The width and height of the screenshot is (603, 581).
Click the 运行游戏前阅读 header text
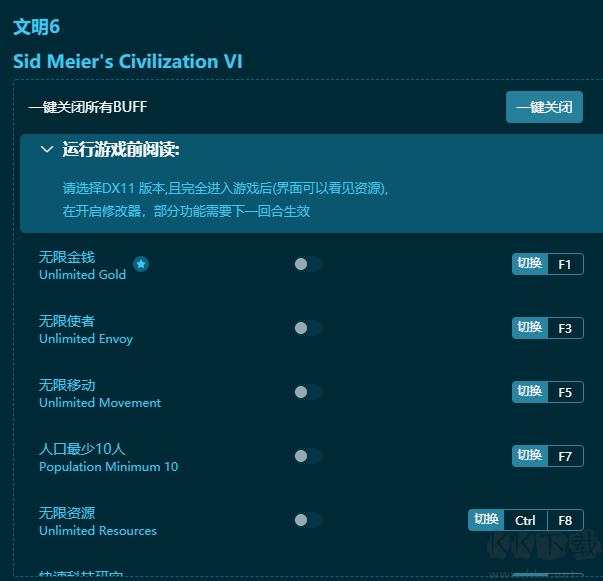[x=121, y=149]
